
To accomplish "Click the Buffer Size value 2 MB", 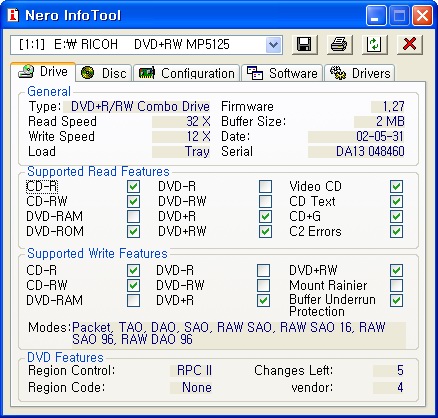I will 380,122.
